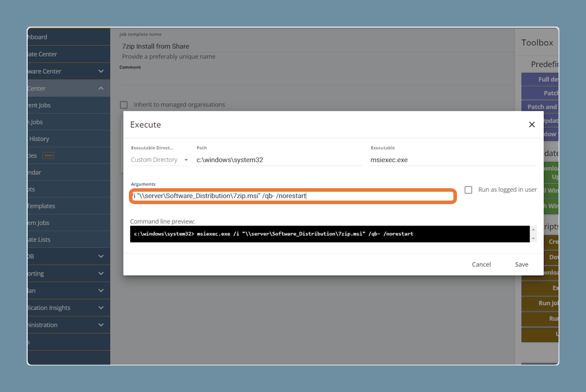The width and height of the screenshot is (586, 392).
Task: Open Dashboard in the sidebar
Action: coord(69,37)
